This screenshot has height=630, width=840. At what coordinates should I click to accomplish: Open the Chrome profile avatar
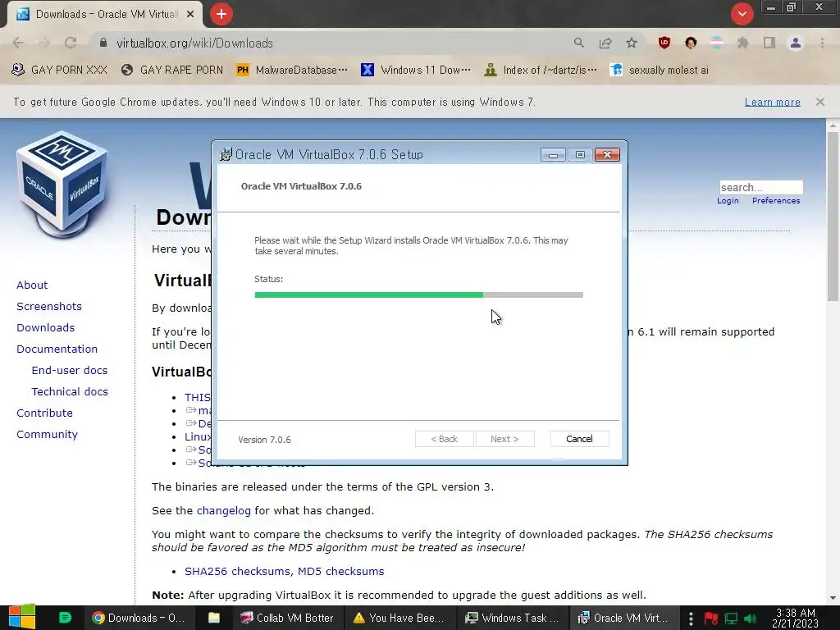796,43
